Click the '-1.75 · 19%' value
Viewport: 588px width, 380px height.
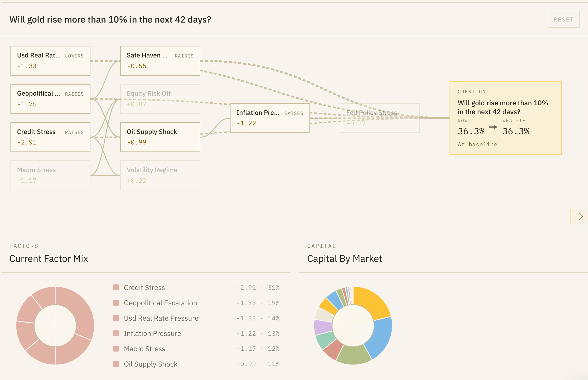pos(258,303)
